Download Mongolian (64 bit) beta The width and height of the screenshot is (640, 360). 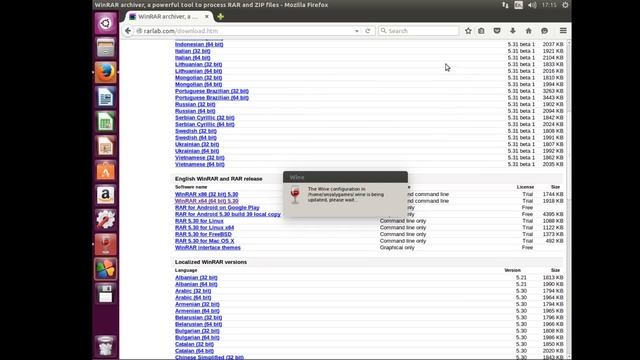click(x=199, y=84)
